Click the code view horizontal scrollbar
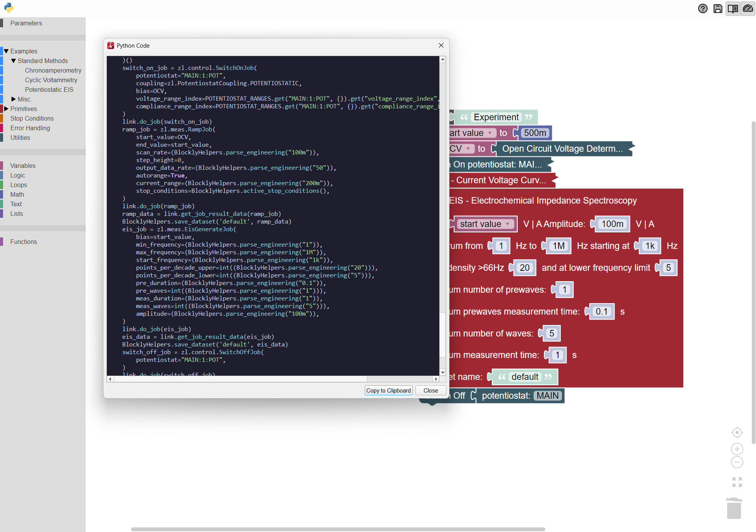The height and width of the screenshot is (532, 756). click(240, 379)
